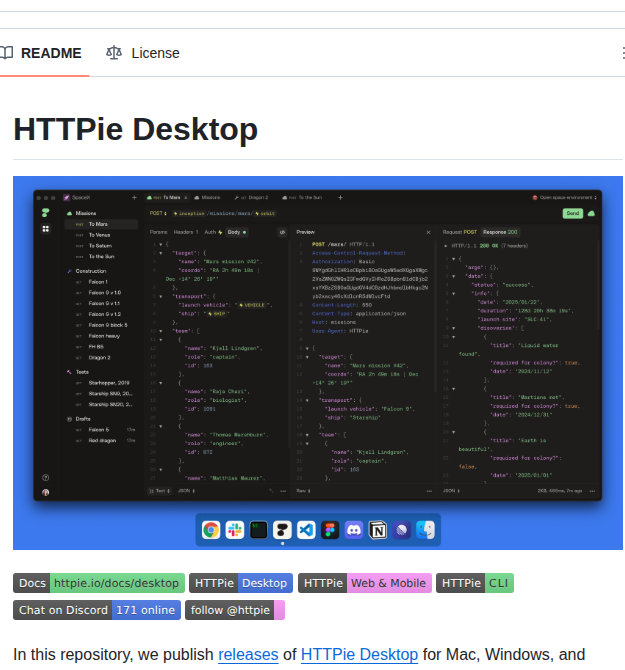The width and height of the screenshot is (625, 670).
Task: Click the green Send button in the screenshot
Action: 572,213
